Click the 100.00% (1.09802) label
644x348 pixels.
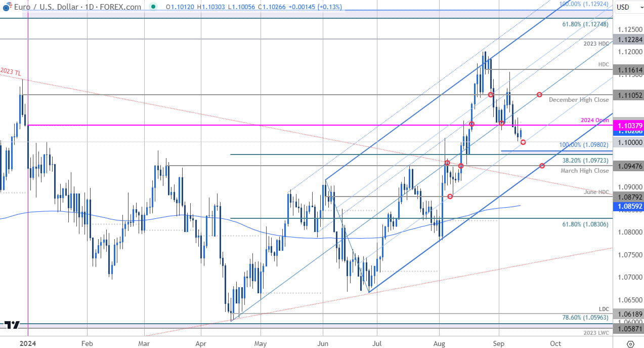click(584, 145)
